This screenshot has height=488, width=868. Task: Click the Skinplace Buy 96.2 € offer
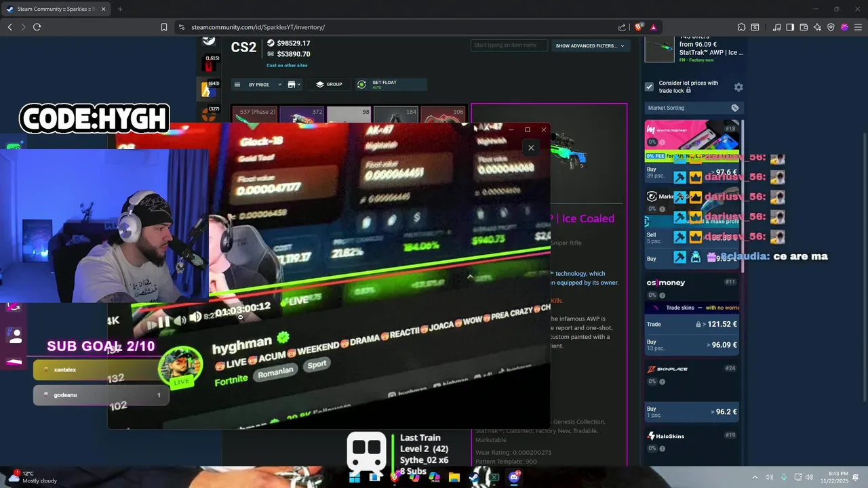coord(692,411)
